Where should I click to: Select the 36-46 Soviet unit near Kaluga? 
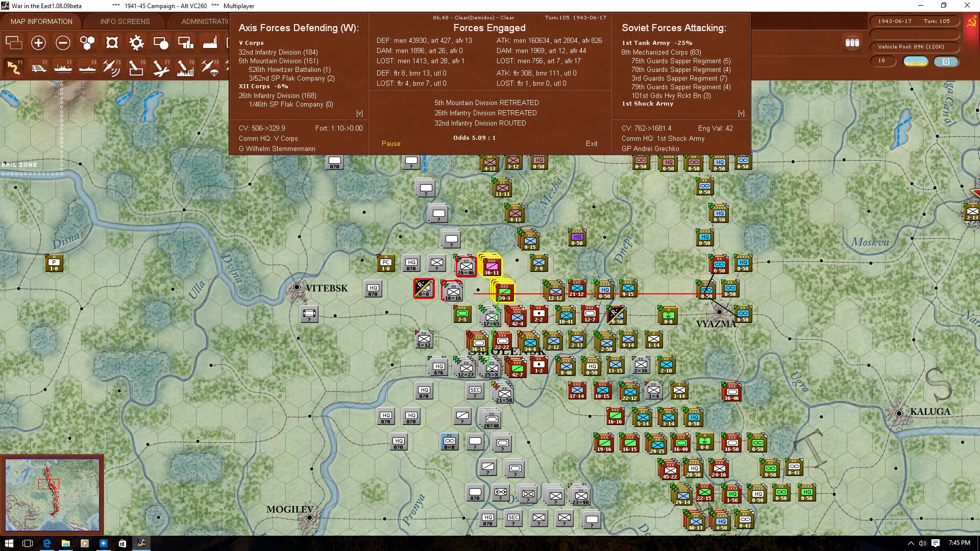click(x=731, y=392)
